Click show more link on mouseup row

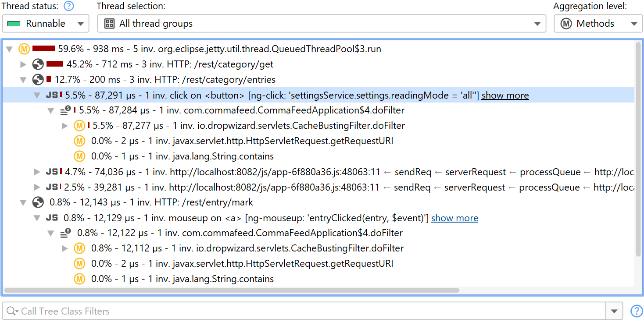click(x=454, y=218)
